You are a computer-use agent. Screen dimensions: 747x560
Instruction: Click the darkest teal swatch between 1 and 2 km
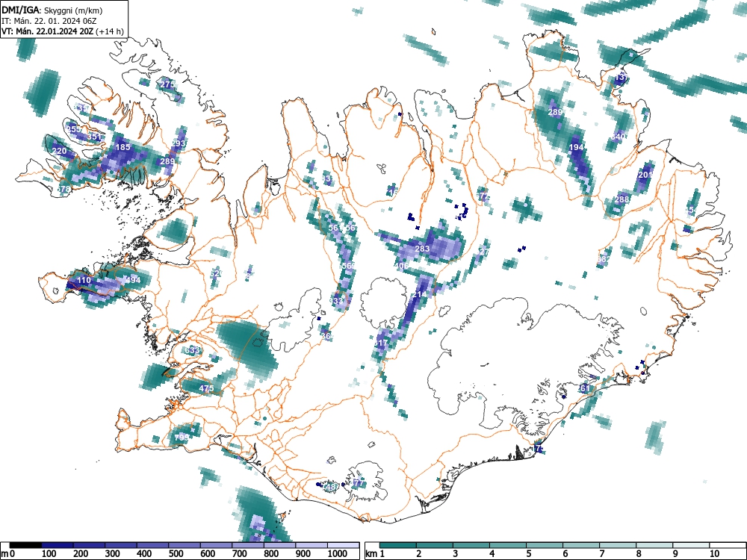[398, 545]
